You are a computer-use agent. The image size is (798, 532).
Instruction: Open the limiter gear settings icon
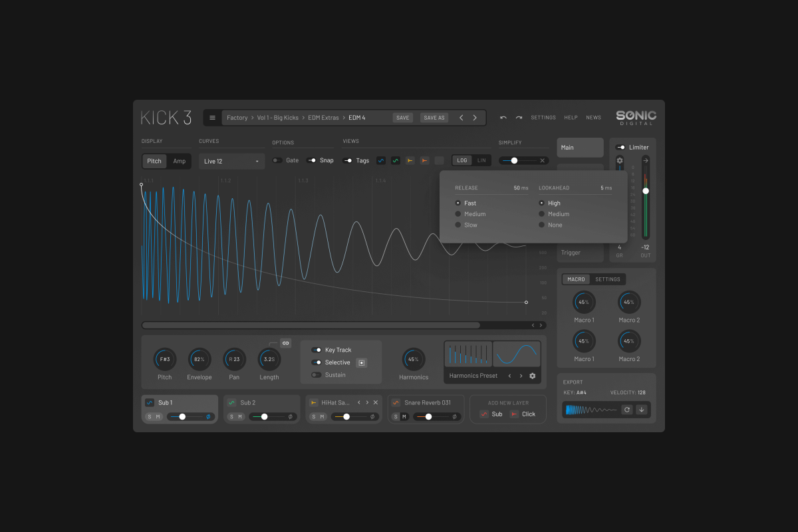[620, 161]
